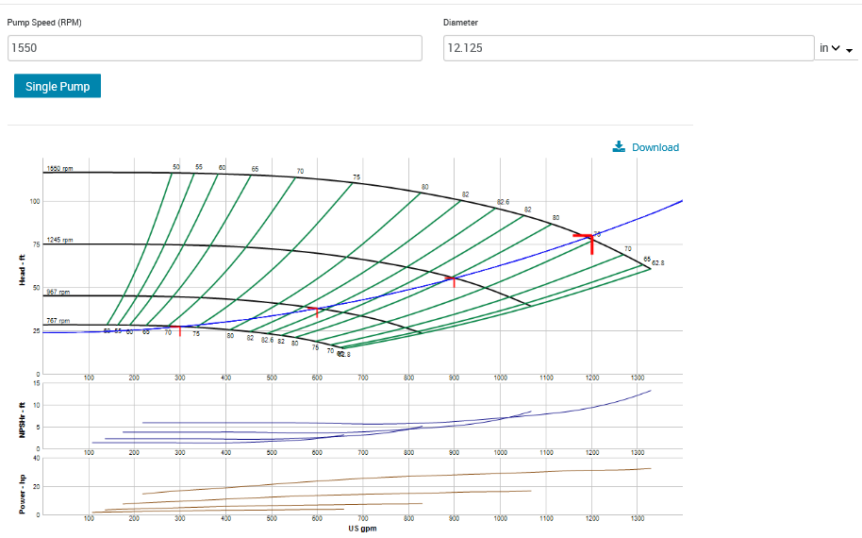Select the 767 rpm curve label

(x=58, y=320)
